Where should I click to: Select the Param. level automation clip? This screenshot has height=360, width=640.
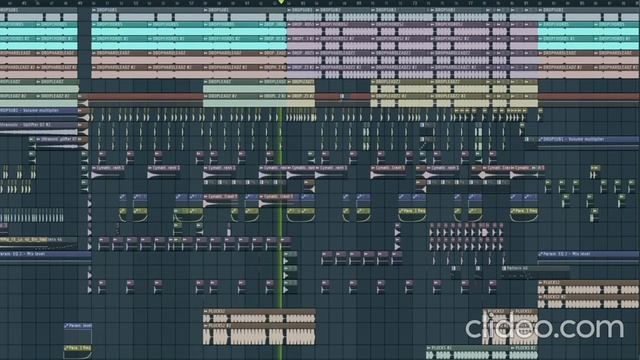tap(78, 333)
